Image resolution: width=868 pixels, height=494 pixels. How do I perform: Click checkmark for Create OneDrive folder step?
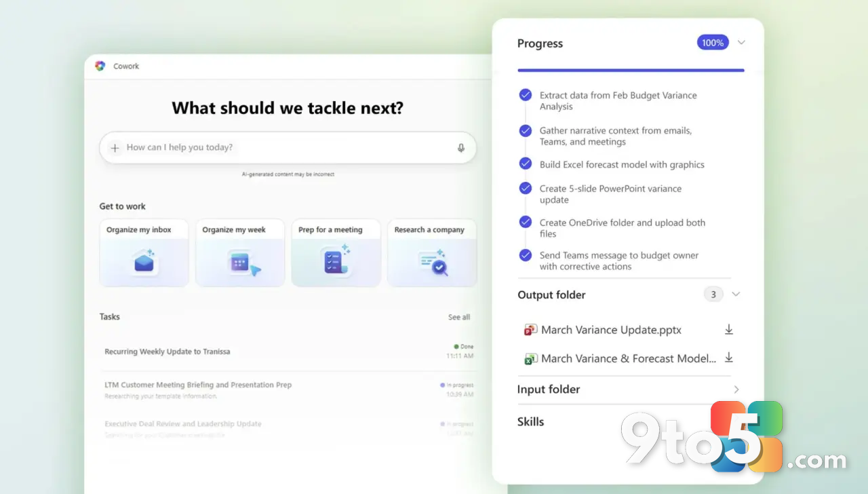coord(526,222)
